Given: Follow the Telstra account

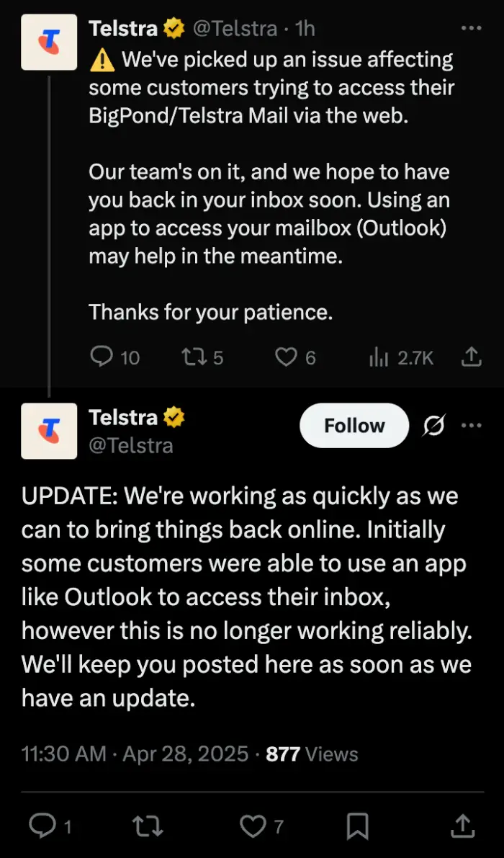Looking at the screenshot, I should pyautogui.click(x=354, y=426).
